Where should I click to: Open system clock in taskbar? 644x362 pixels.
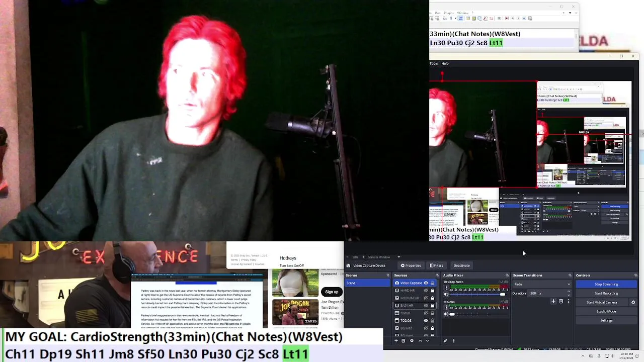coord(626,356)
